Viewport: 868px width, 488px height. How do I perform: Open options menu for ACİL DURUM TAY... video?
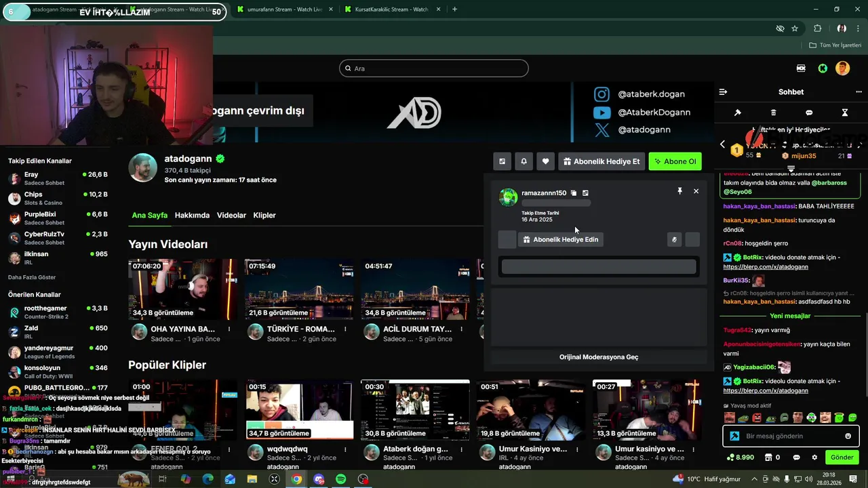click(462, 329)
